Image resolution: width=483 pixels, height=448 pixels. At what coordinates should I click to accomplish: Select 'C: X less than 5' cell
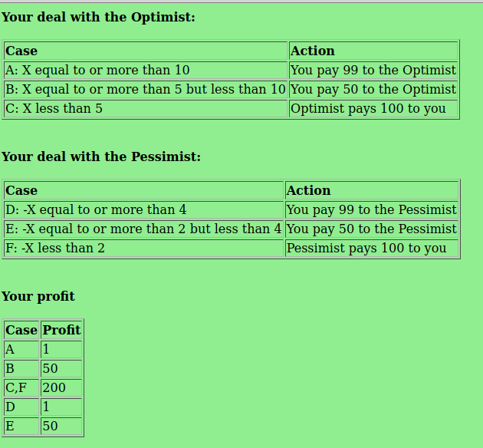[146, 108]
